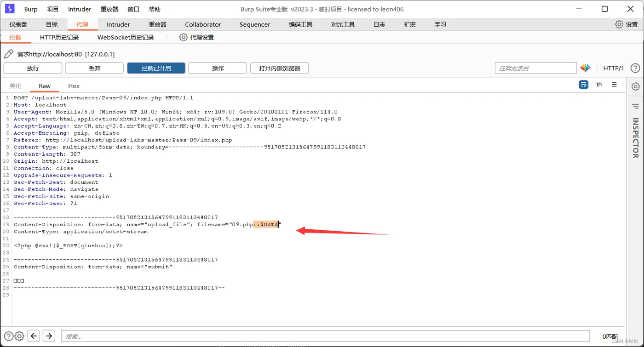Open the 帮助 menu

click(x=155, y=9)
